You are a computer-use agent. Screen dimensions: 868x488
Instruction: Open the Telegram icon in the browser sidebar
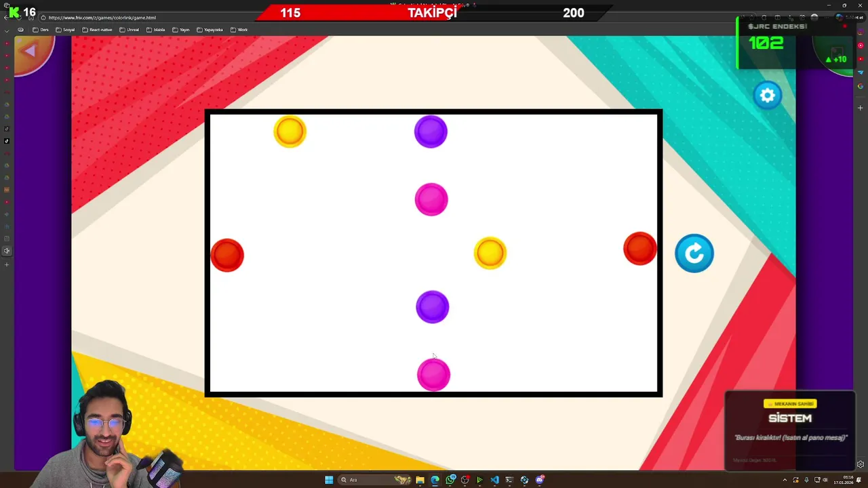tap(861, 73)
